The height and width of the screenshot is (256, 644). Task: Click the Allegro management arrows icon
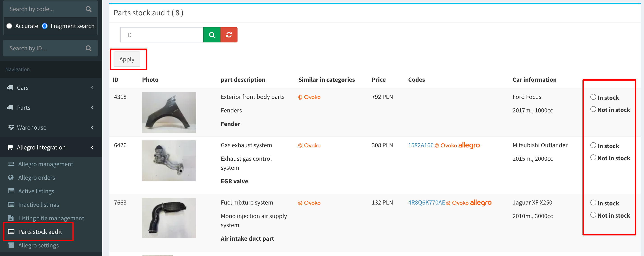[11, 164]
